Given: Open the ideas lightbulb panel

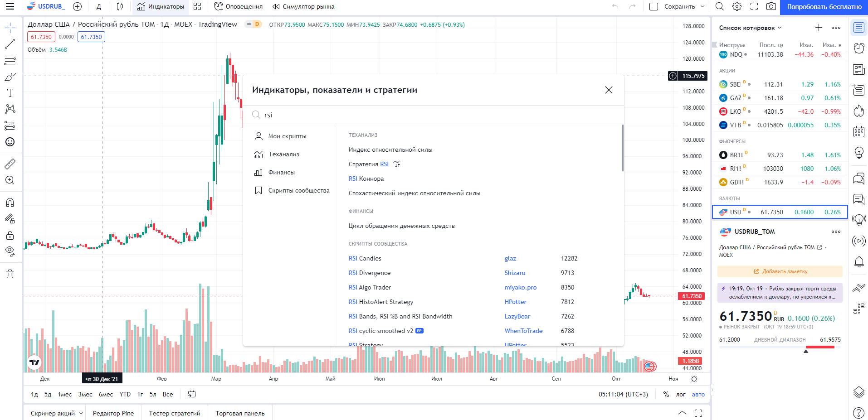Looking at the screenshot, I should (x=859, y=153).
